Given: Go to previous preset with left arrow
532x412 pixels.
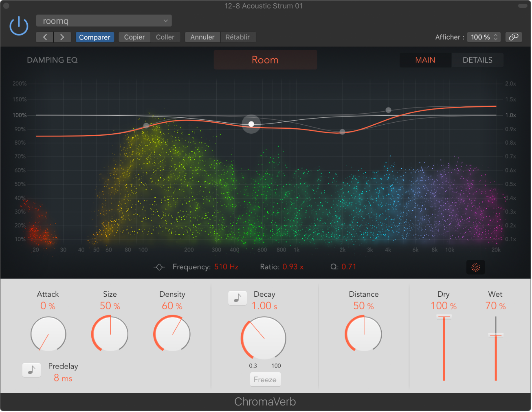Looking at the screenshot, I should [x=45, y=37].
